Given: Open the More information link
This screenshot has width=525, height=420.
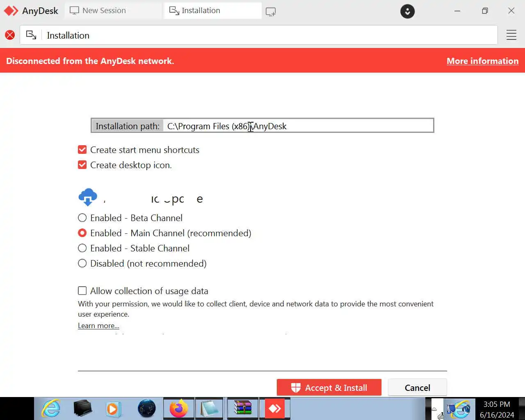Looking at the screenshot, I should 482,61.
